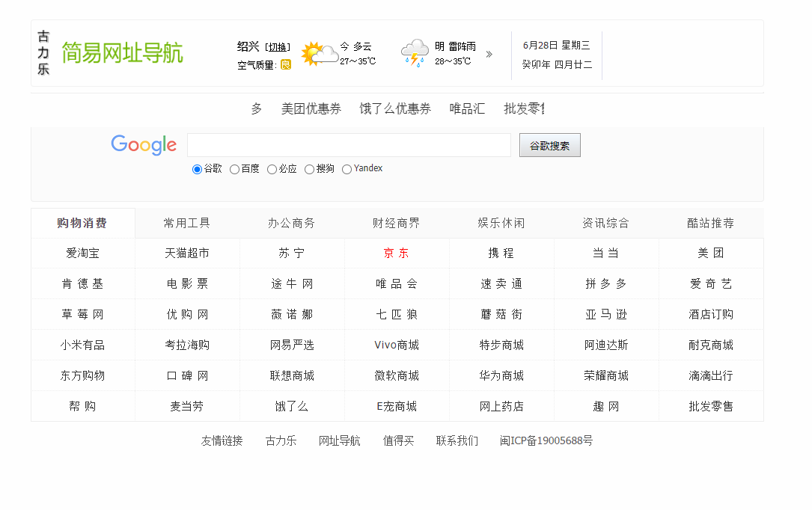Screen dimensions: 812x510
Task: Focus the search text input field
Action: click(349, 145)
